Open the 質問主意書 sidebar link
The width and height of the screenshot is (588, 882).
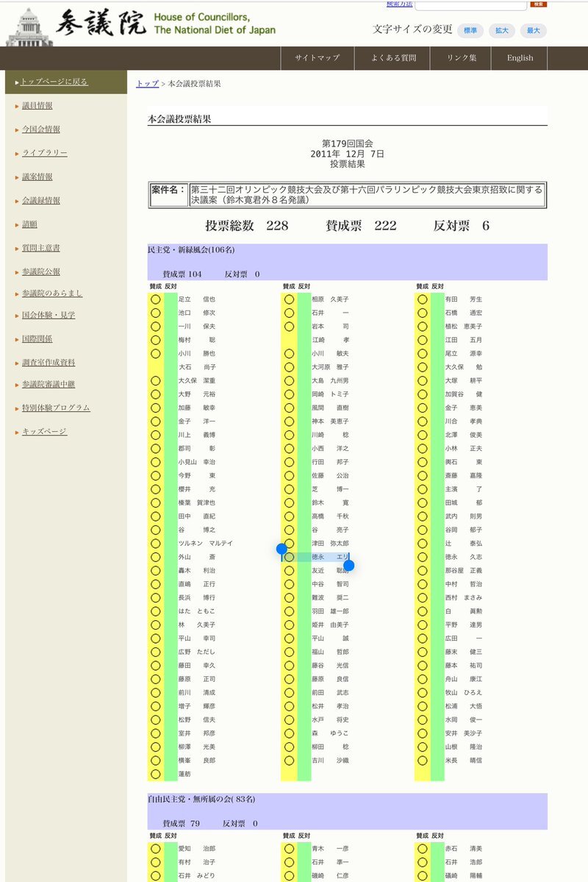coord(41,248)
